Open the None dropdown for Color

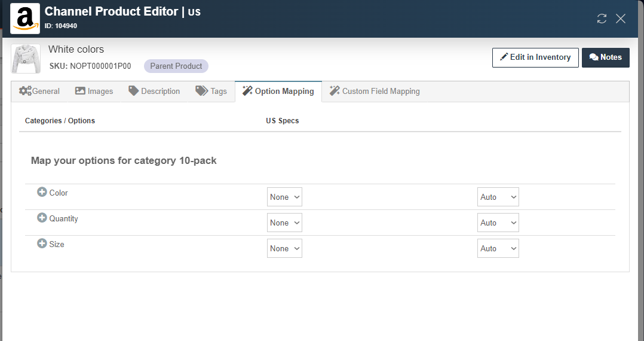pyautogui.click(x=284, y=197)
